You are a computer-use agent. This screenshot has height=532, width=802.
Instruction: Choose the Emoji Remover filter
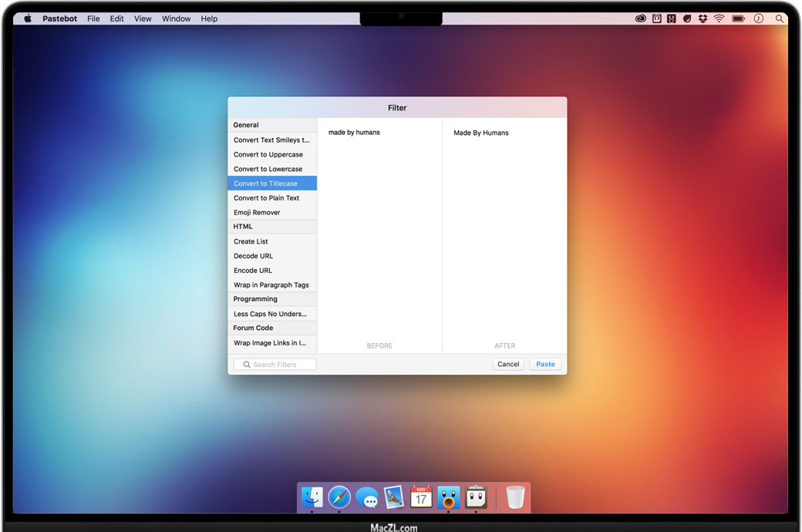point(257,212)
